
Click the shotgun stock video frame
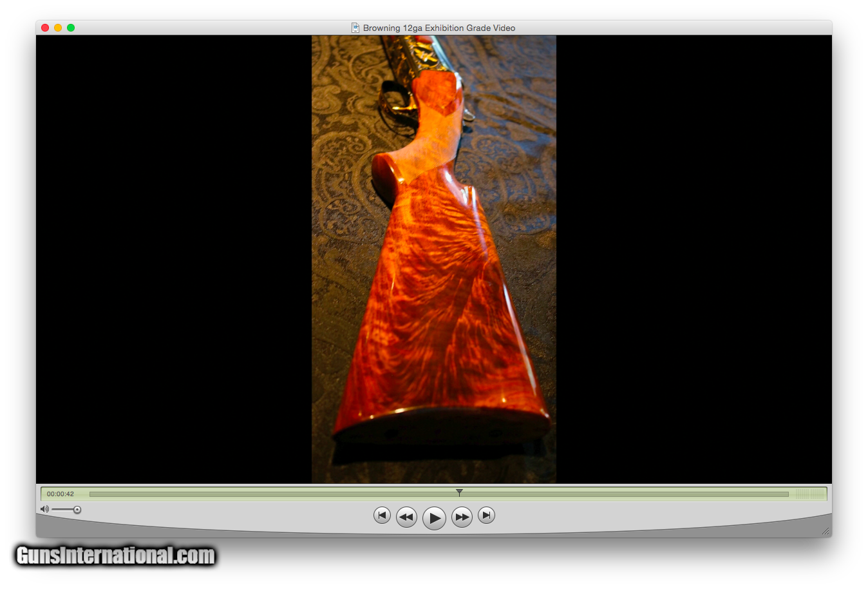(x=434, y=259)
